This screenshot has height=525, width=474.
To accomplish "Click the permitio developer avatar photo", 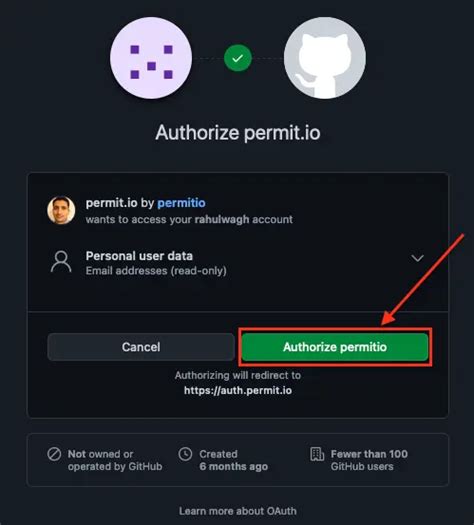I will coord(61,210).
